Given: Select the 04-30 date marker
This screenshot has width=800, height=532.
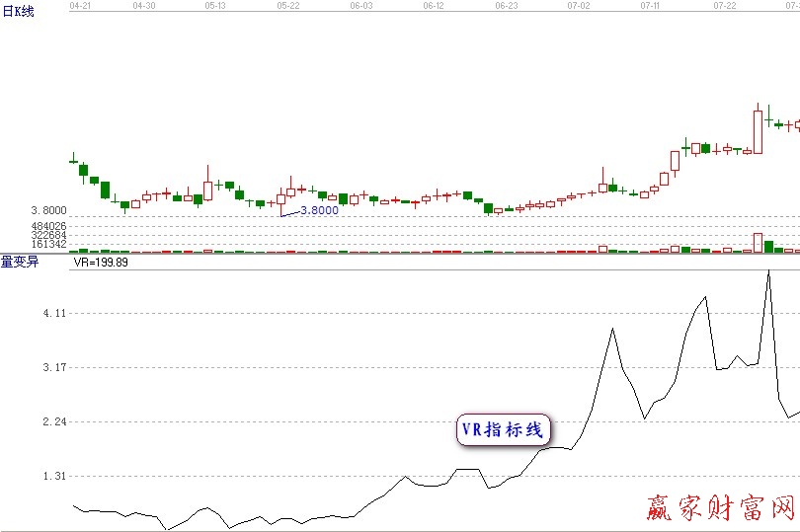Looking at the screenshot, I should [x=144, y=5].
